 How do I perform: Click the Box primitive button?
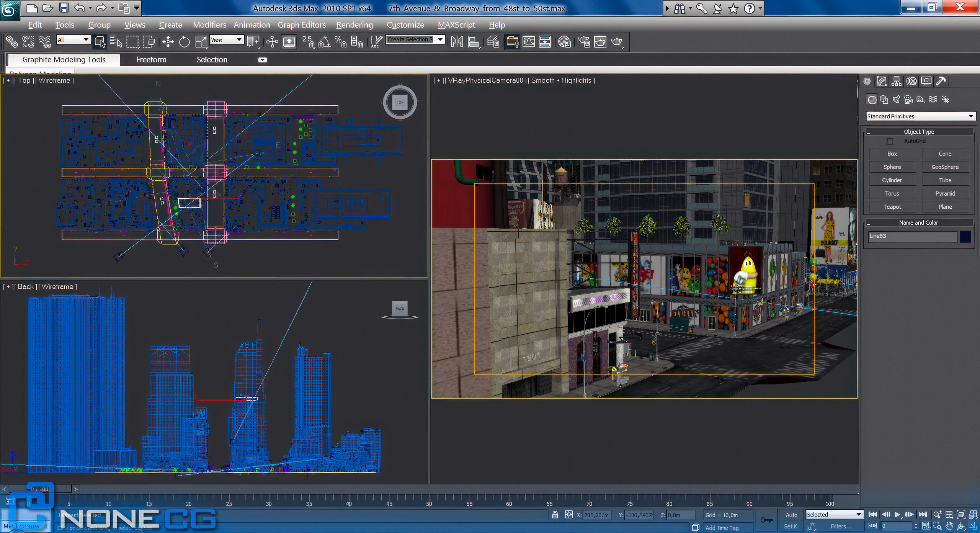(892, 154)
